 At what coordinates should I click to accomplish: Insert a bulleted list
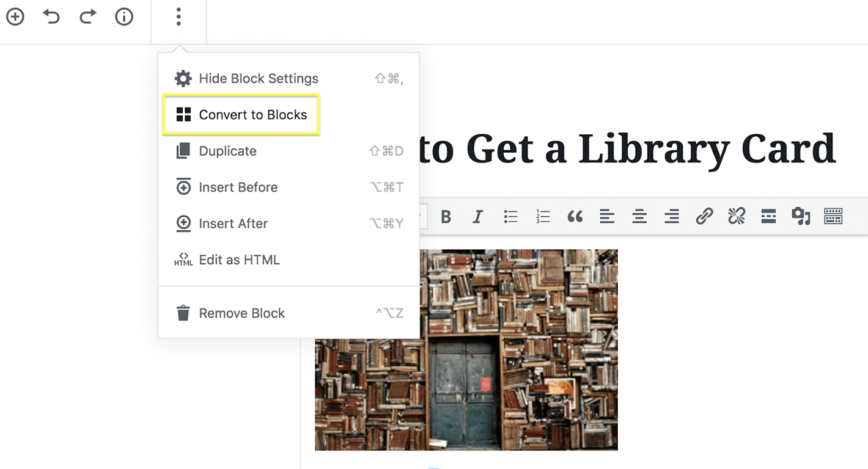(510, 216)
